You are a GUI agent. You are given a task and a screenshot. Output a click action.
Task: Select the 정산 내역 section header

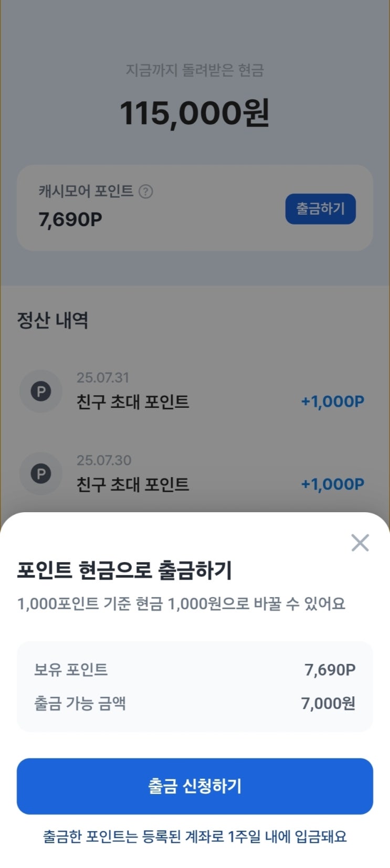tap(52, 320)
